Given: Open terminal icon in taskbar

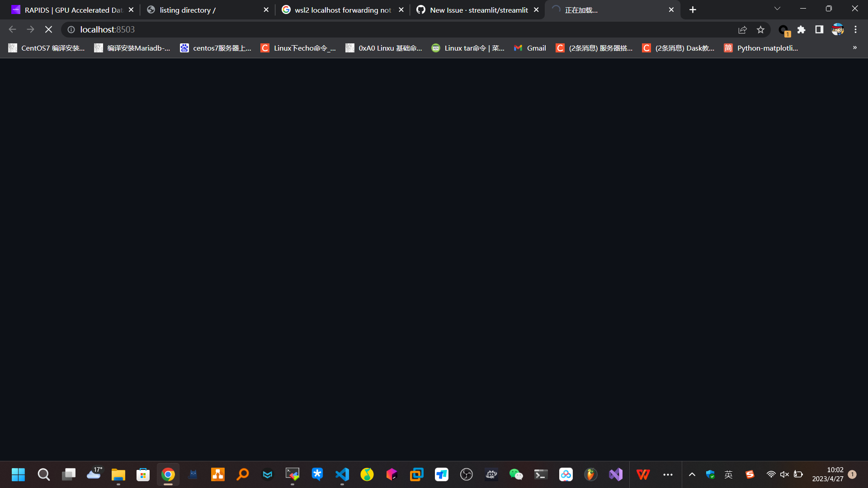Looking at the screenshot, I should coord(541,474).
